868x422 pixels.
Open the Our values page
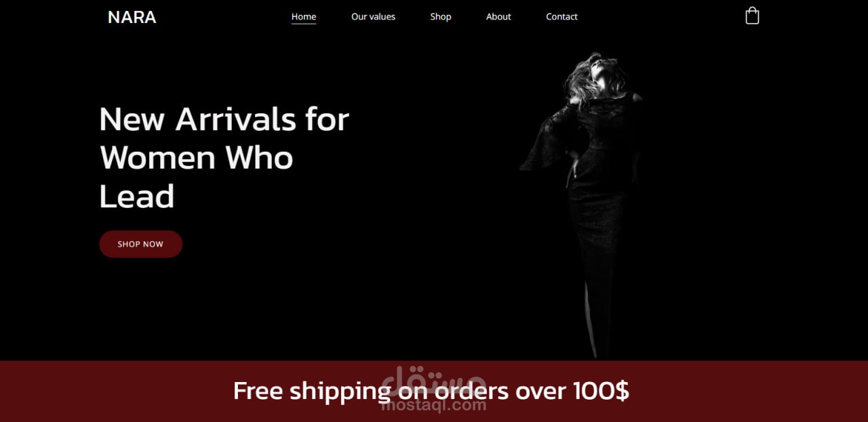(373, 16)
